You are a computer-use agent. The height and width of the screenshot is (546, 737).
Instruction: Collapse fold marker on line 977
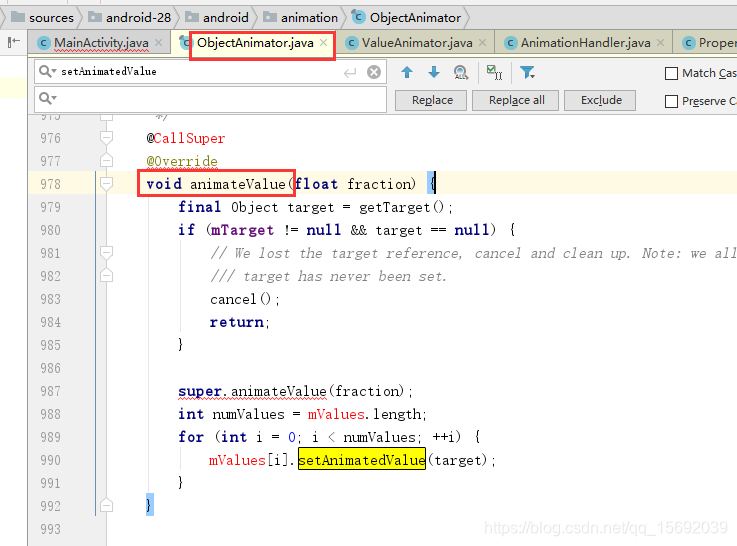click(107, 161)
